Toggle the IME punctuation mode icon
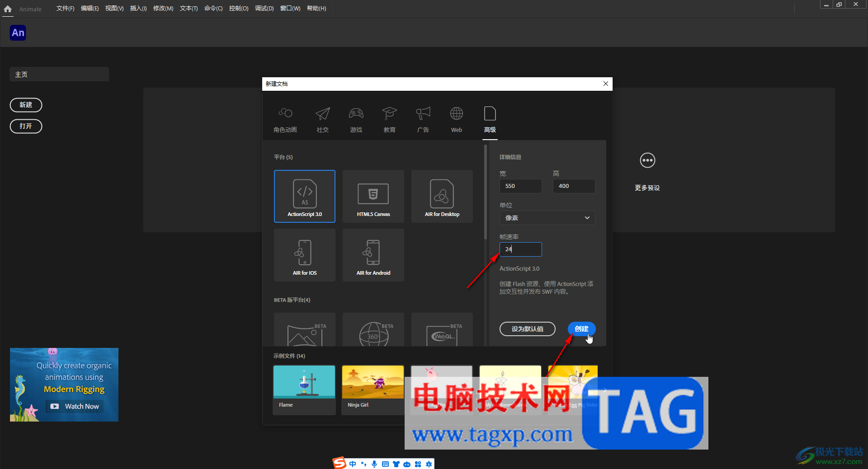The width and height of the screenshot is (868, 469). pyautogui.click(x=363, y=464)
